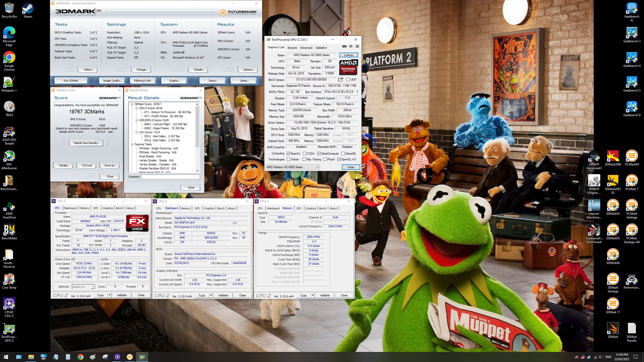Open the PCMark04 desktop icon

pyautogui.click(x=632, y=158)
